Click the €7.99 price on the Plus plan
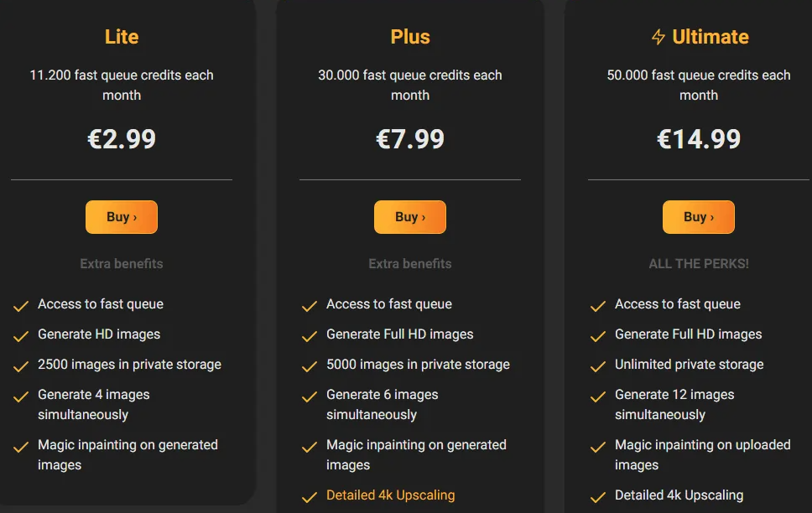Image resolution: width=812 pixels, height=513 pixels. click(410, 139)
